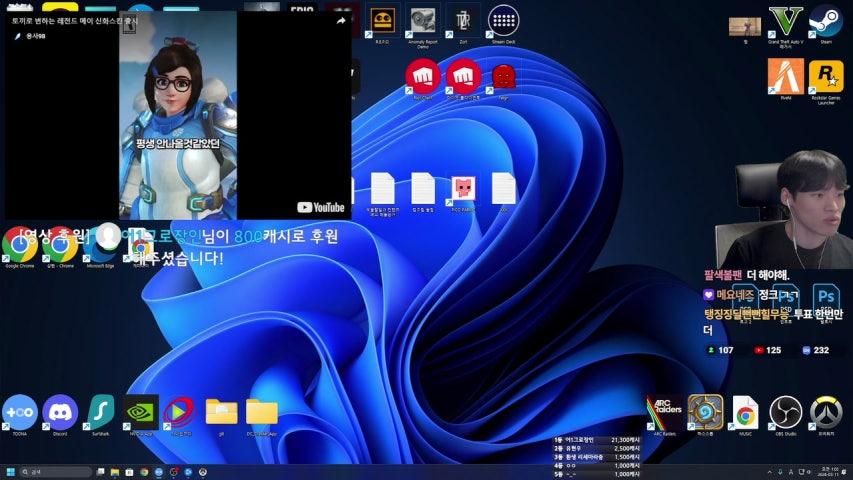Image resolution: width=853 pixels, height=480 pixels.
Task: Open the Windows Start menu
Action: point(11,471)
